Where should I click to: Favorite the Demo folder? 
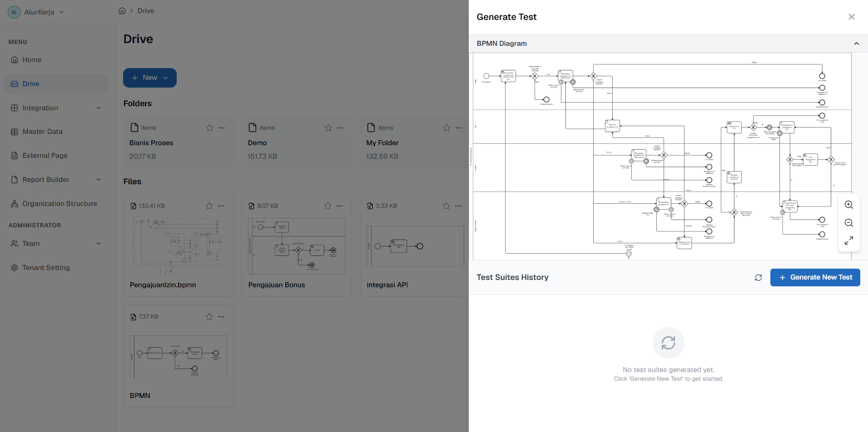point(328,128)
